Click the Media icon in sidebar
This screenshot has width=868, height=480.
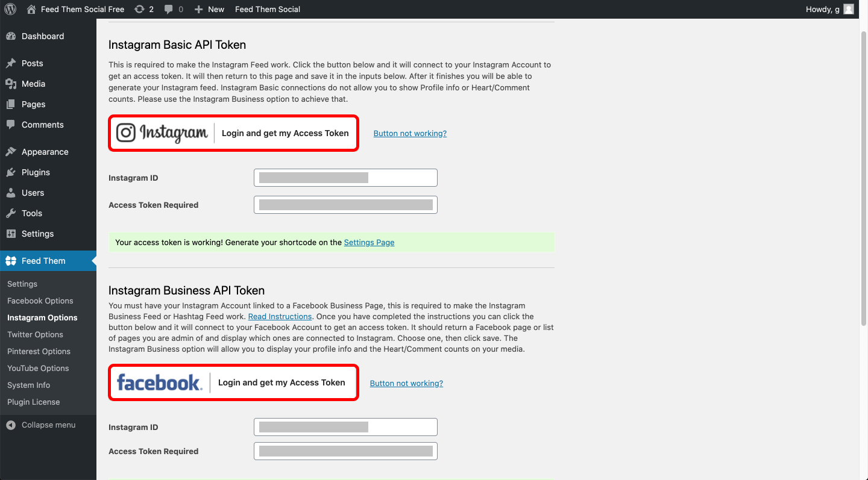tap(11, 84)
